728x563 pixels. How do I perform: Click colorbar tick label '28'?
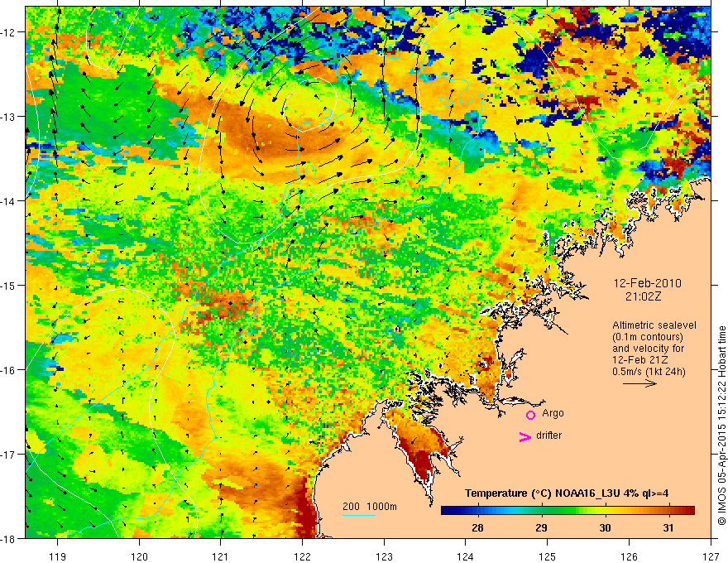coord(477,527)
